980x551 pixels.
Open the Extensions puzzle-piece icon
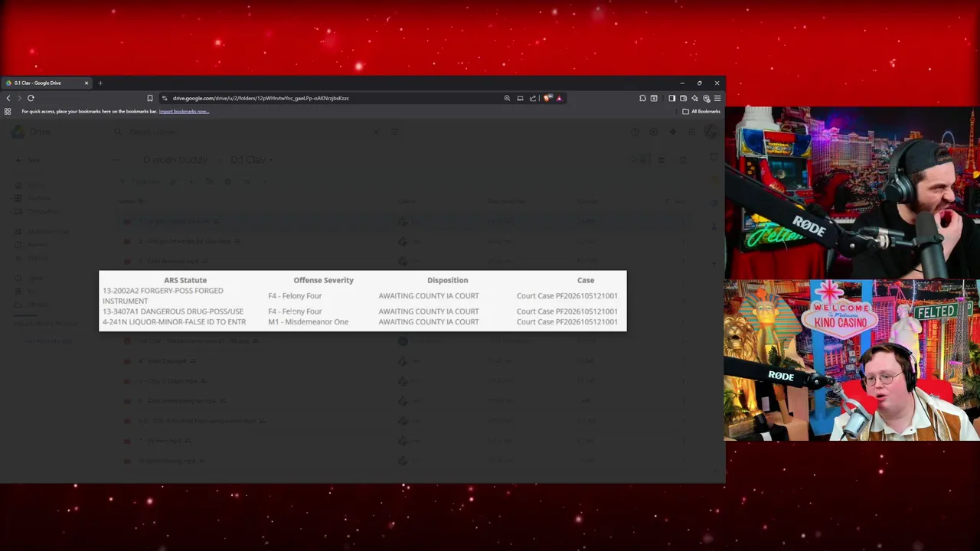point(642,98)
